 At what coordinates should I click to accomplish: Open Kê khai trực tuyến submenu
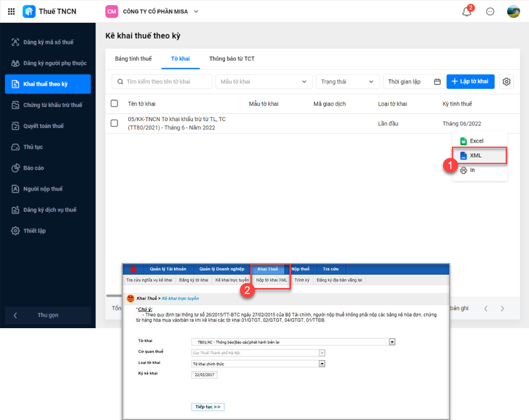pos(232,280)
